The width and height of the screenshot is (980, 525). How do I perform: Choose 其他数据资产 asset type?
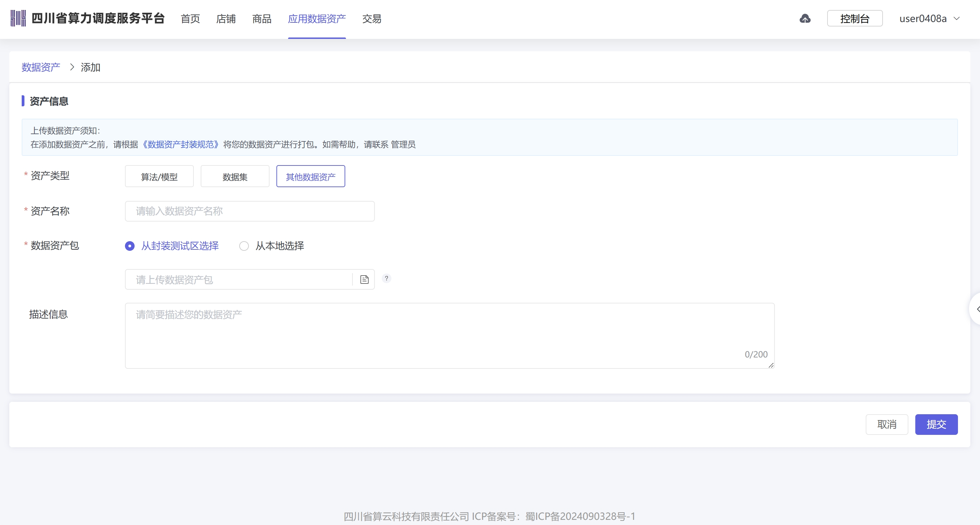pyautogui.click(x=310, y=176)
